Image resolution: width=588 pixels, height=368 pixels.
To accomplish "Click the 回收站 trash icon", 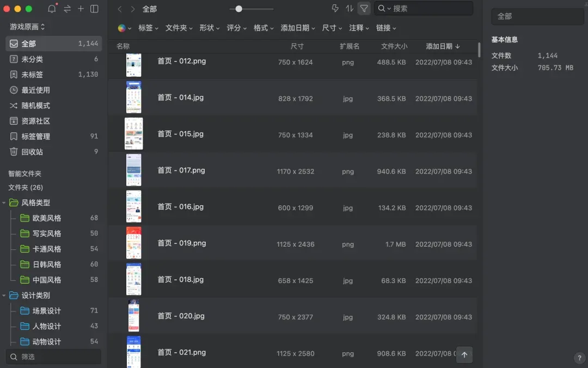I will 14,151.
